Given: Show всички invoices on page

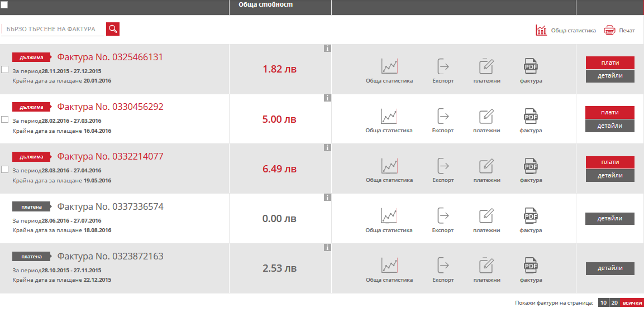Looking at the screenshot, I should click(x=632, y=302).
